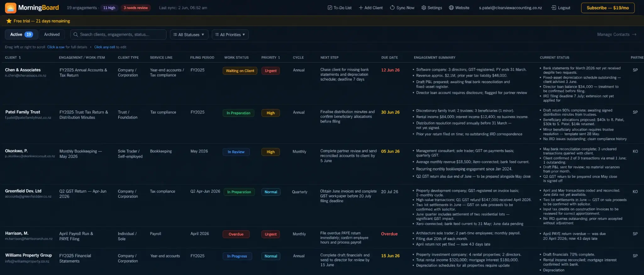Click the Engagement Summary column header
The height and width of the screenshot is (275, 644).
[x=434, y=58]
